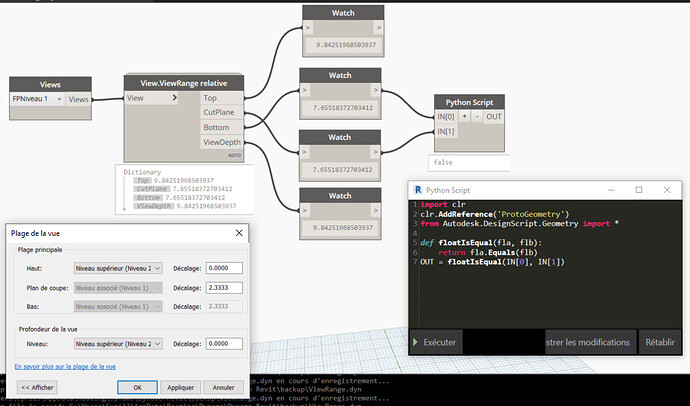
Task: Click code line OUT = floatIsEqual
Action: pos(492,262)
